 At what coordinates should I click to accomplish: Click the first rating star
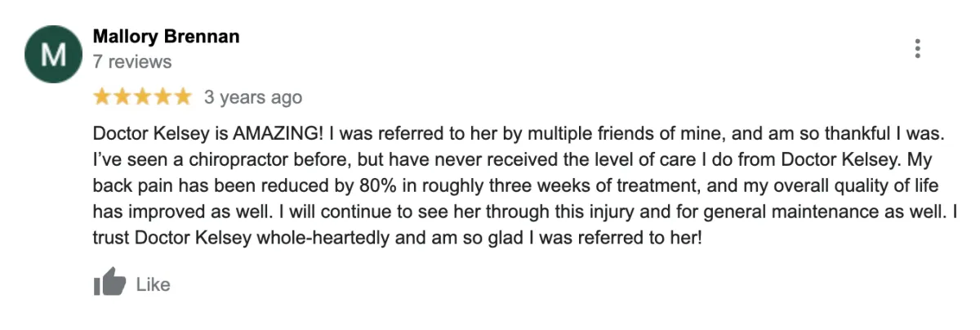103,97
